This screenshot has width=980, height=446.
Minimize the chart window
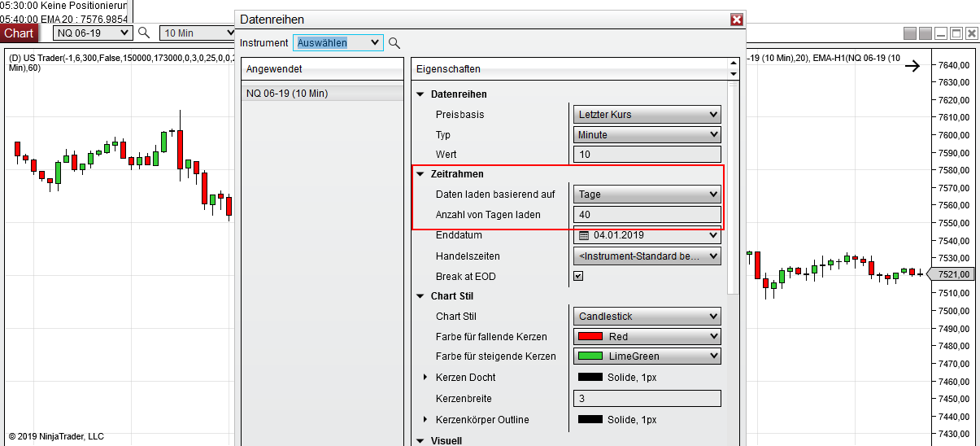coord(941,33)
